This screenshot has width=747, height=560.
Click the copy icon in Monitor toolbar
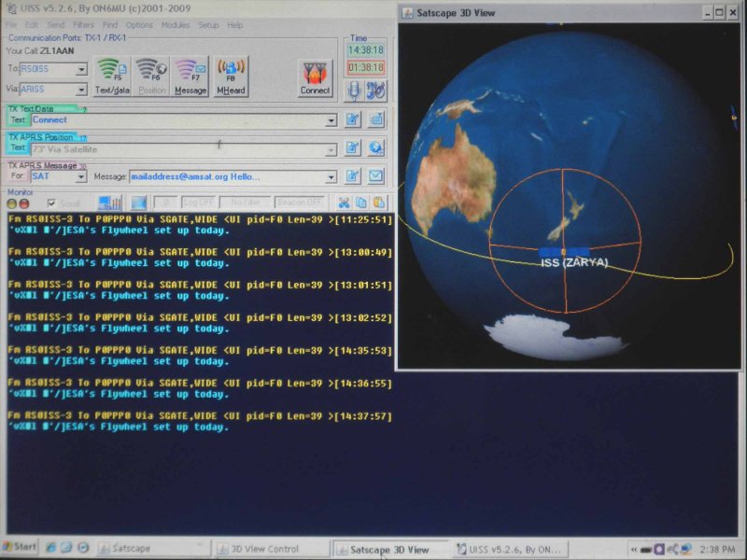tap(361, 203)
